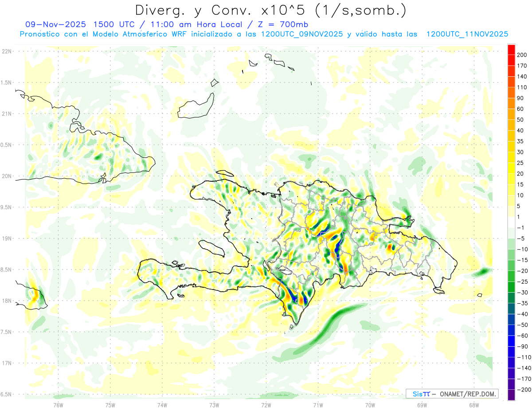
Task: Click the 18N latitude label
Action: [6, 301]
